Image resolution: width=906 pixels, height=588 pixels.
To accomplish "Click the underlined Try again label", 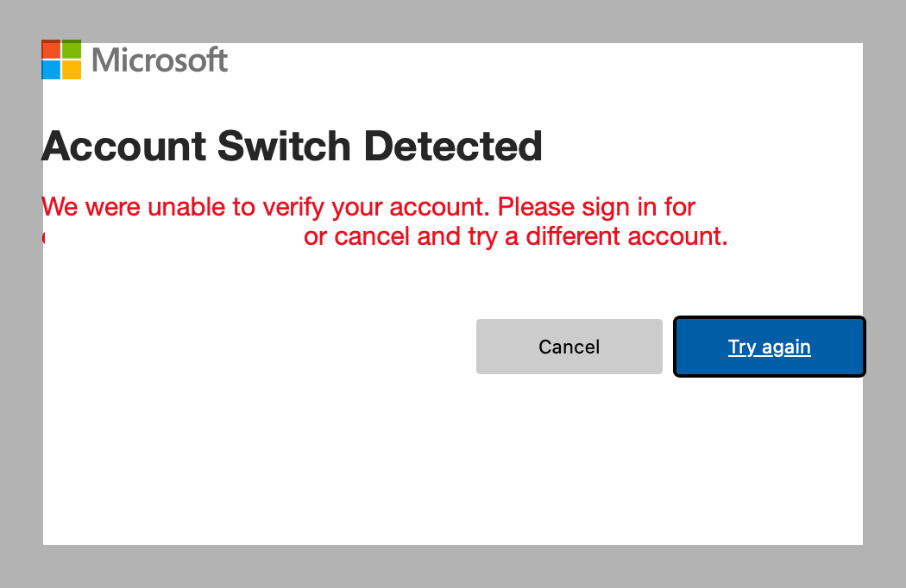I will point(769,347).
